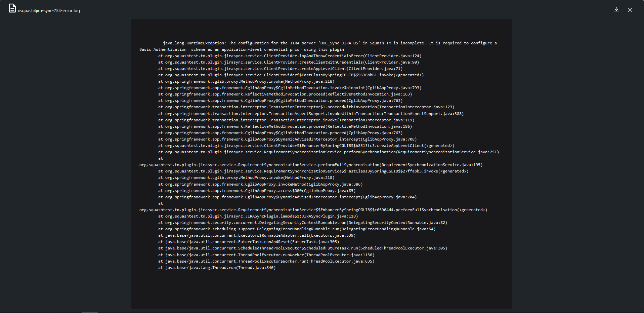This screenshot has width=644, height=313.
Task: Click the DelegatingErrorHandlingRunnable.run line
Action: pyautogui.click(x=297, y=229)
